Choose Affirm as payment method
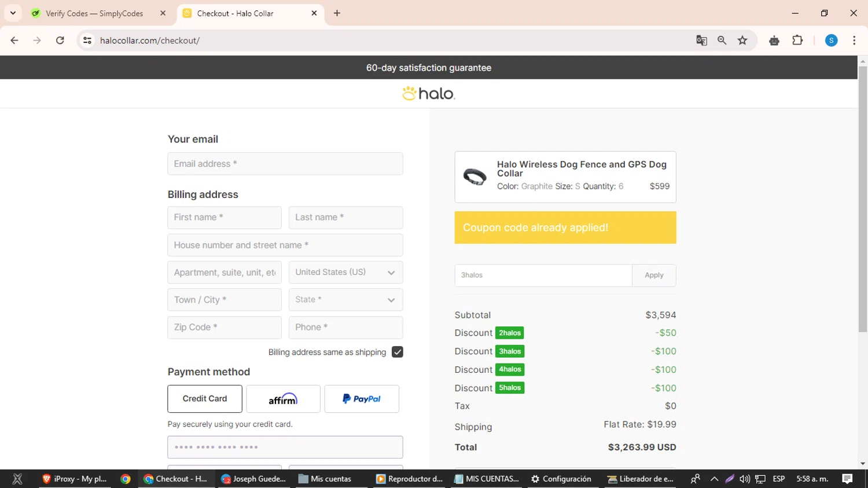This screenshot has height=488, width=868. [283, 399]
